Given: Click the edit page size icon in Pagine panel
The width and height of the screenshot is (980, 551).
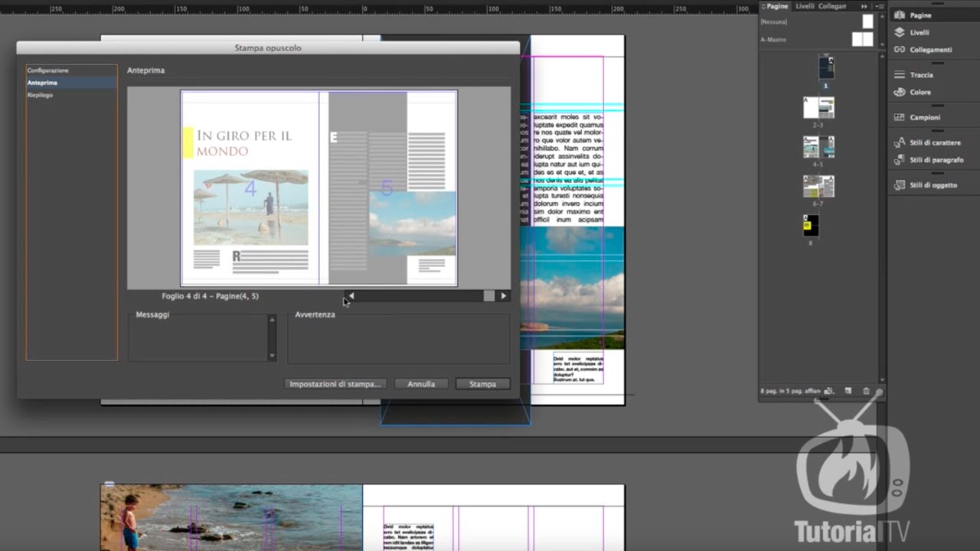Looking at the screenshot, I should point(828,391).
